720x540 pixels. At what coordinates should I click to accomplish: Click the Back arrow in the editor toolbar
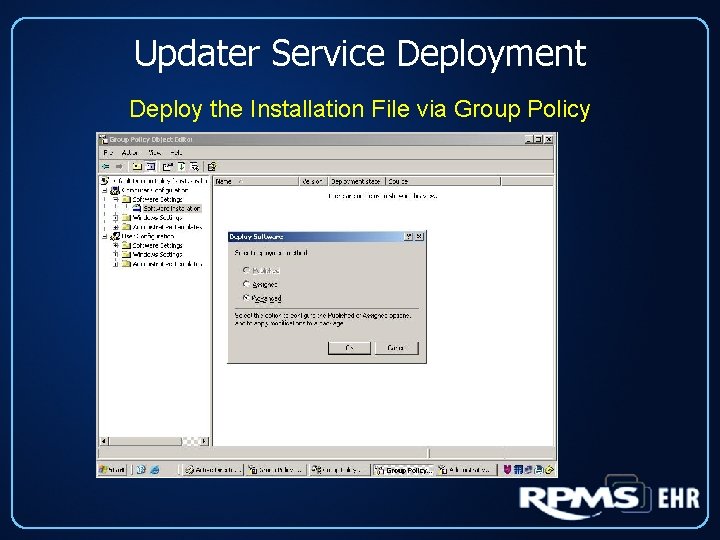tap(106, 166)
